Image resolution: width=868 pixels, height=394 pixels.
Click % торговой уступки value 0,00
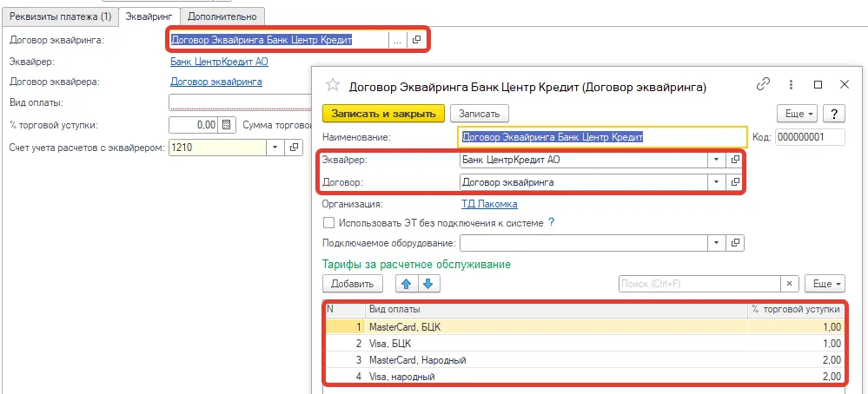point(194,125)
